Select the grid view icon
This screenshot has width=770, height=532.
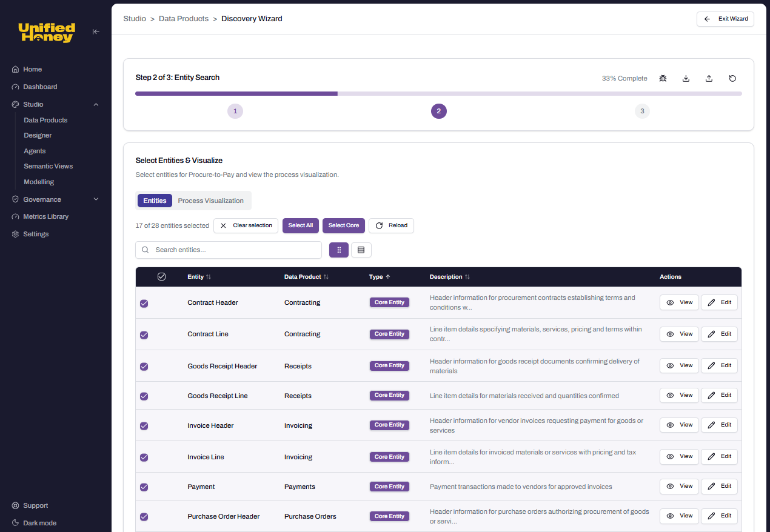click(338, 250)
